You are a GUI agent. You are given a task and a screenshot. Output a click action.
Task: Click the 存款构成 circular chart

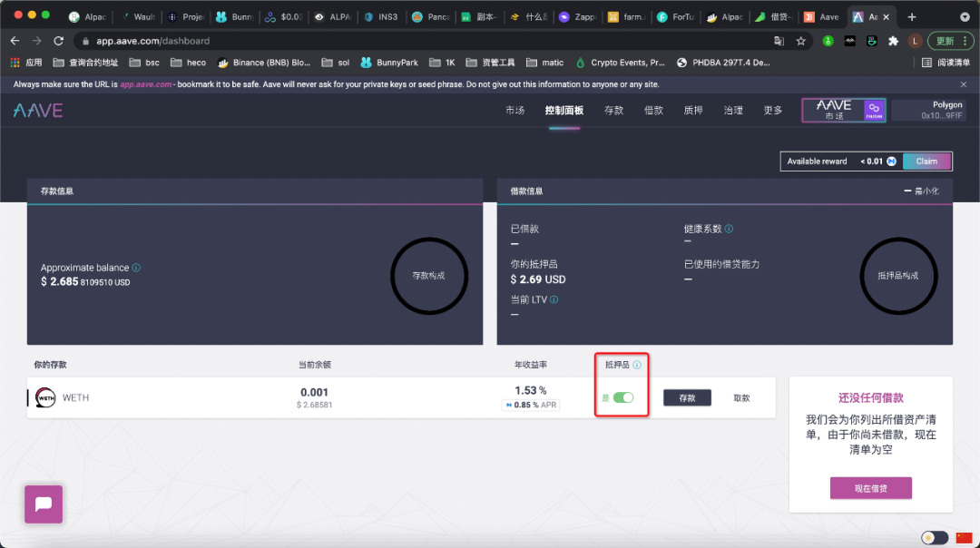pos(429,276)
